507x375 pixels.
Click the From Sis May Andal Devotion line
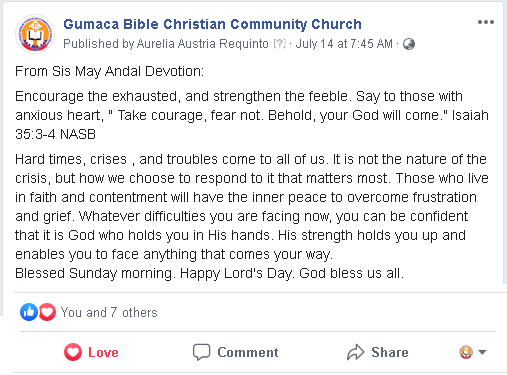[x=109, y=71]
